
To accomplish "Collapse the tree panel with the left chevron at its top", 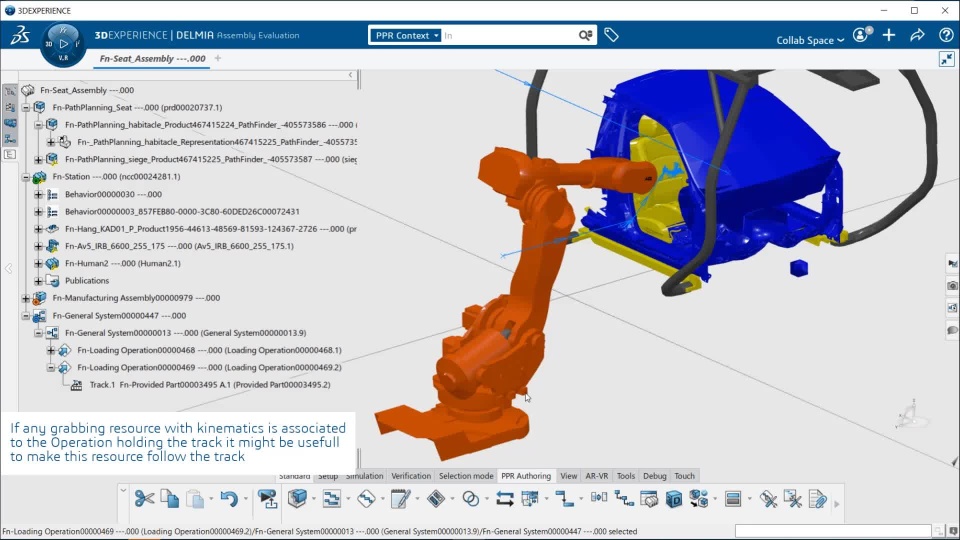I will (x=350, y=75).
